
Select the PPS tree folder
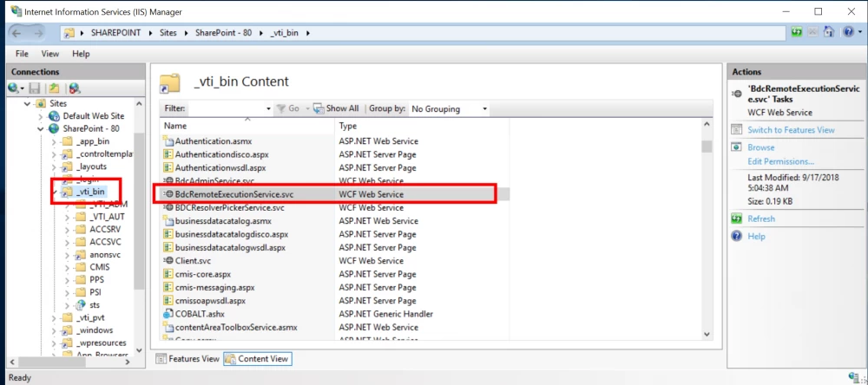[x=96, y=280]
